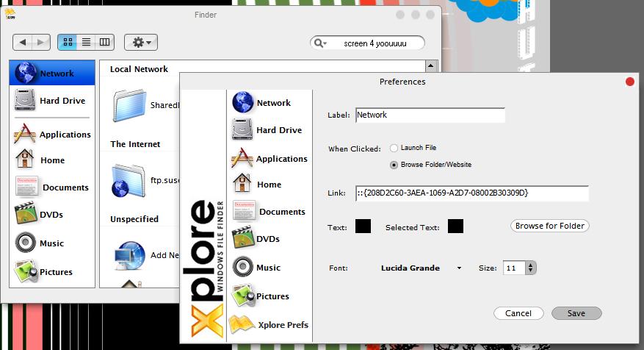
Task: Open Documents icon in Finder sidebar
Action: 26,186
